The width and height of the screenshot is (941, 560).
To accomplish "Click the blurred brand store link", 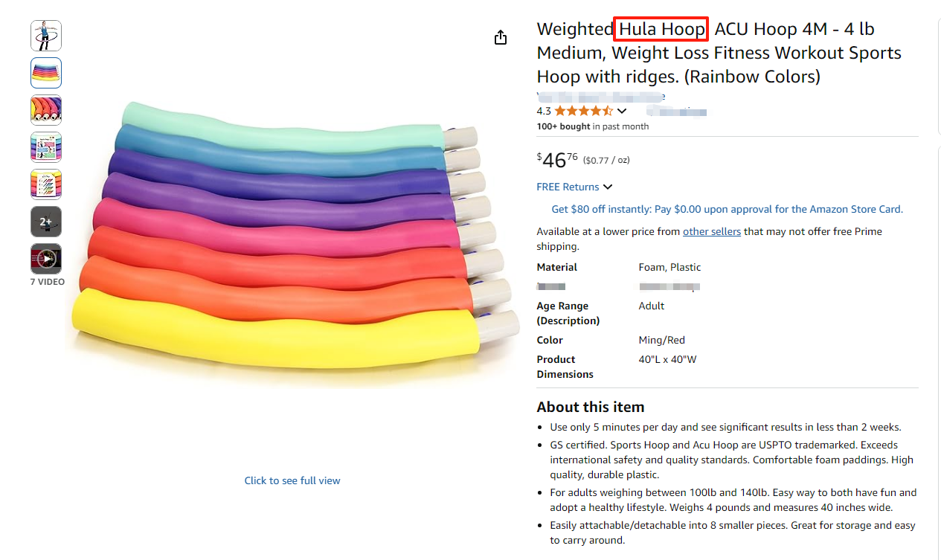I will click(600, 97).
